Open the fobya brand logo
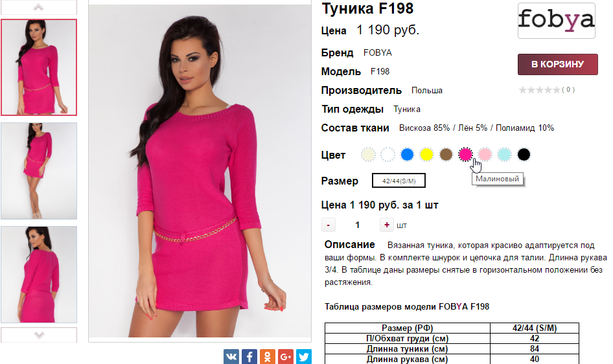The height and width of the screenshot is (364, 613). pos(557,20)
